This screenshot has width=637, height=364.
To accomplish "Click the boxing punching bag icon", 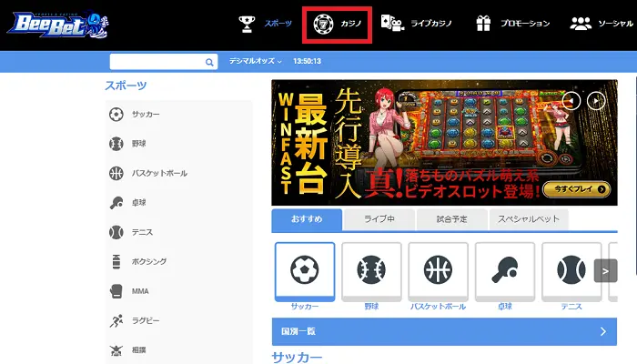I will coord(116,262).
